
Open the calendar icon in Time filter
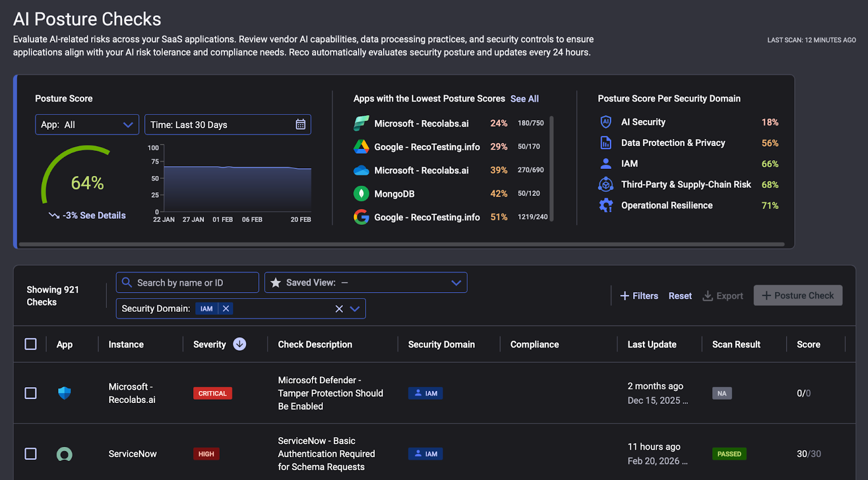tap(301, 124)
